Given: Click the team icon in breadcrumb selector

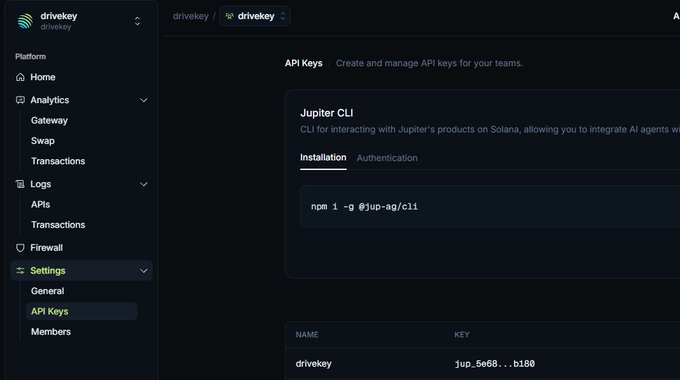Looking at the screenshot, I should (x=229, y=16).
